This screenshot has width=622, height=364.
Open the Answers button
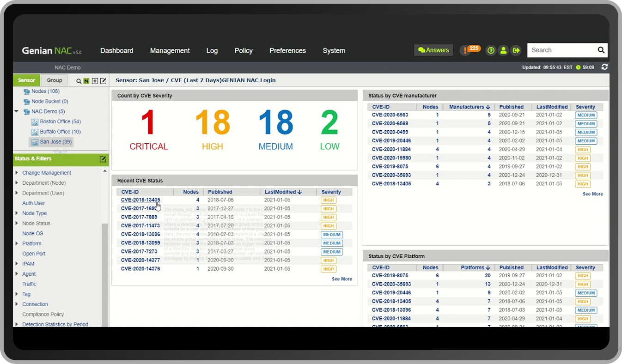pos(433,50)
